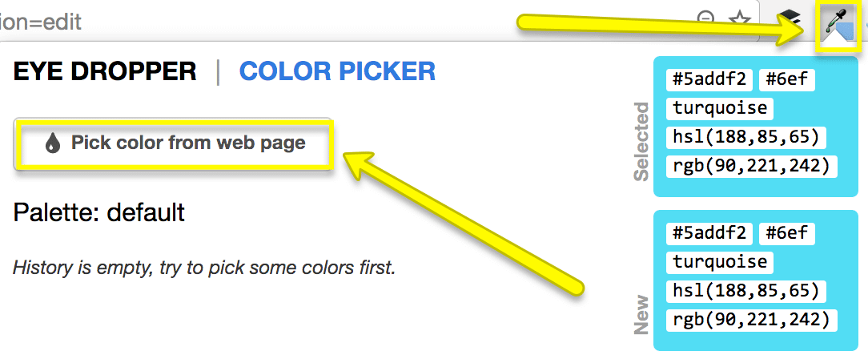The image size is (868, 359).
Task: Click the water droplet icon
Action: coord(53,143)
